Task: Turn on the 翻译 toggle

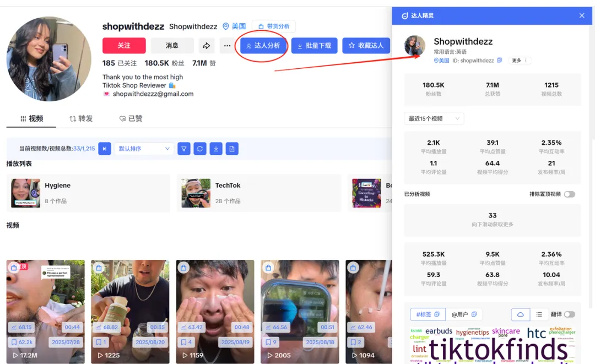Action: point(569,314)
